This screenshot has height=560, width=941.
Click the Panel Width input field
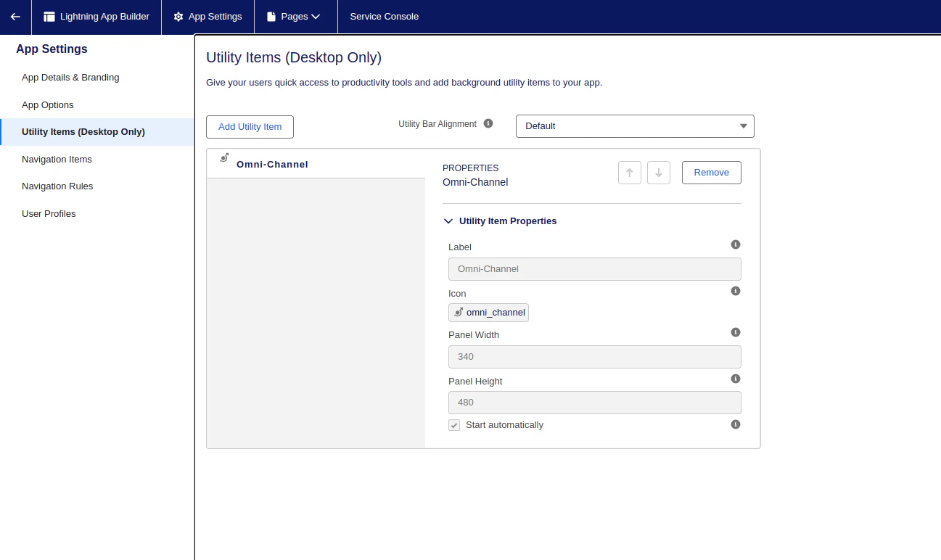pyautogui.click(x=595, y=357)
